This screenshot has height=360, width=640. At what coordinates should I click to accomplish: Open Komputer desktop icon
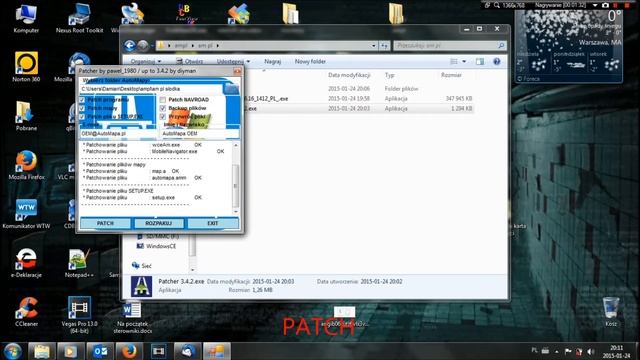26,18
